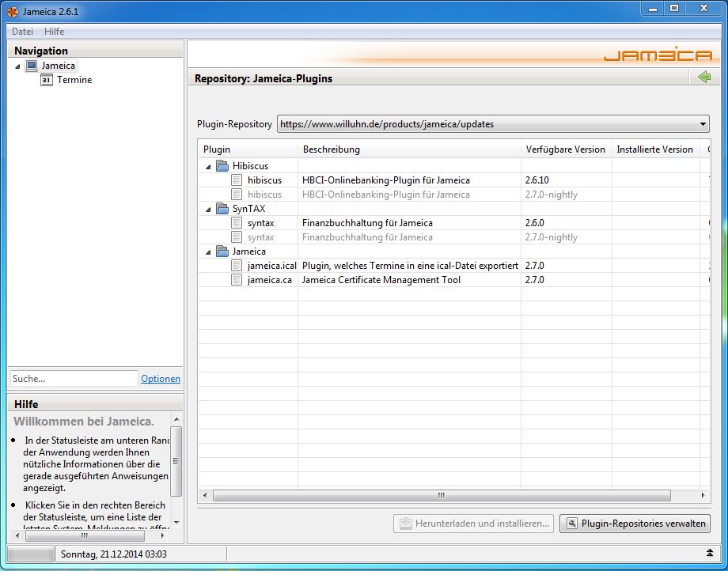Click syntax '2.7.0-nightly' version cell
Viewport: 728px width, 571px height.
pos(551,237)
